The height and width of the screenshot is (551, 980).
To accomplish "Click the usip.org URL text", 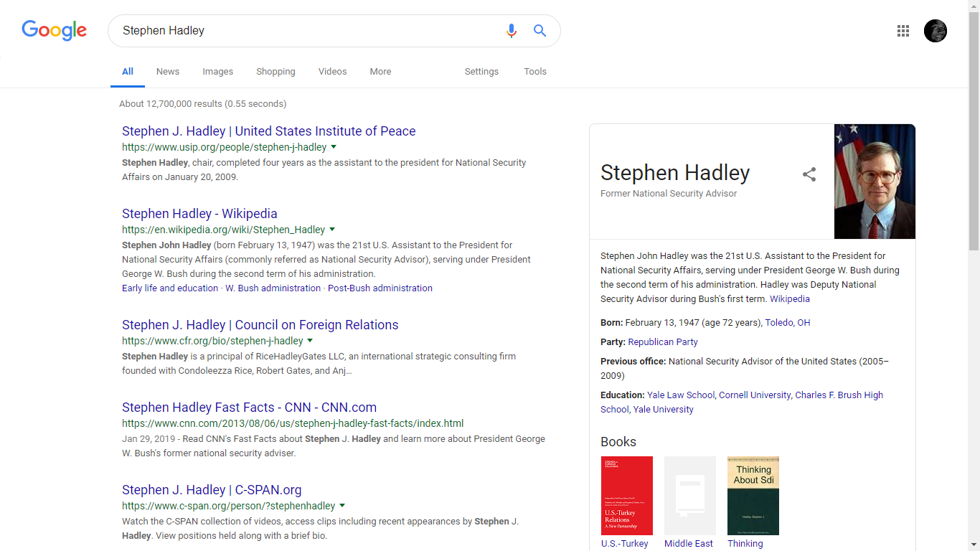I will click(225, 147).
